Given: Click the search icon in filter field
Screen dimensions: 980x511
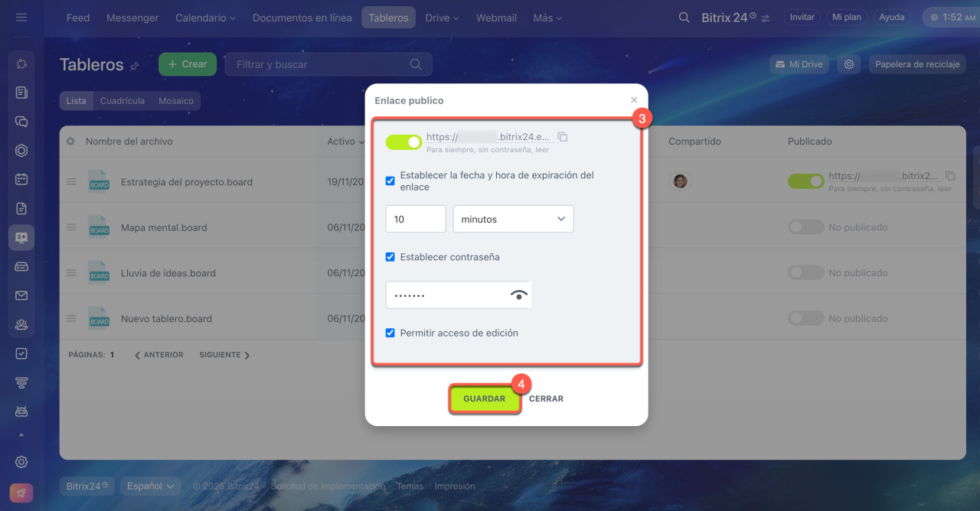Looking at the screenshot, I should 416,64.
